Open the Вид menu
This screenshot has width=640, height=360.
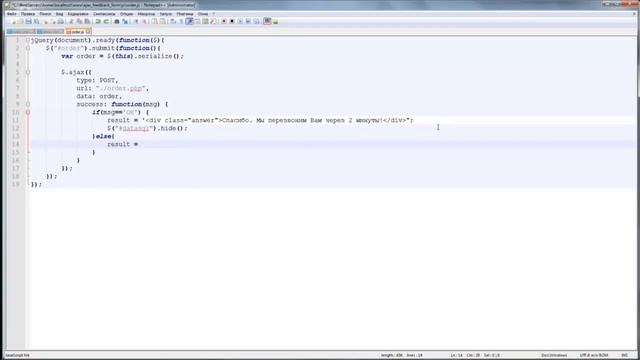point(60,14)
